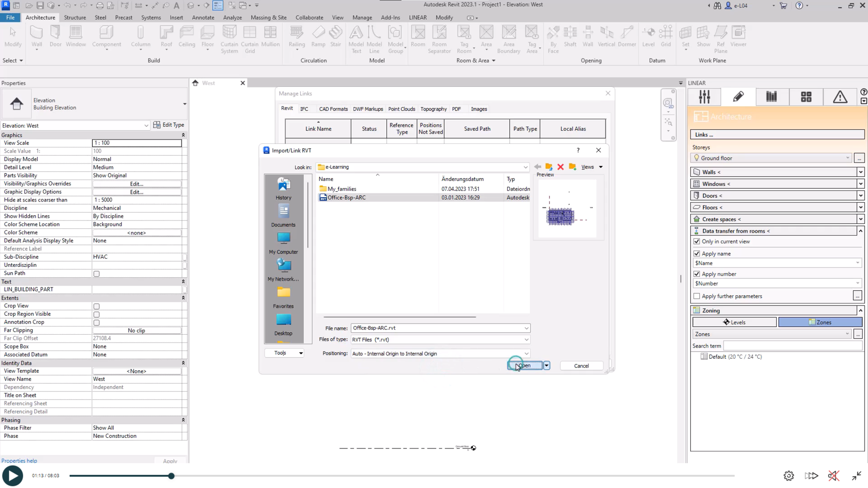Open the Annotate ribbon tab
The height and width of the screenshot is (488, 868).
coord(203,18)
